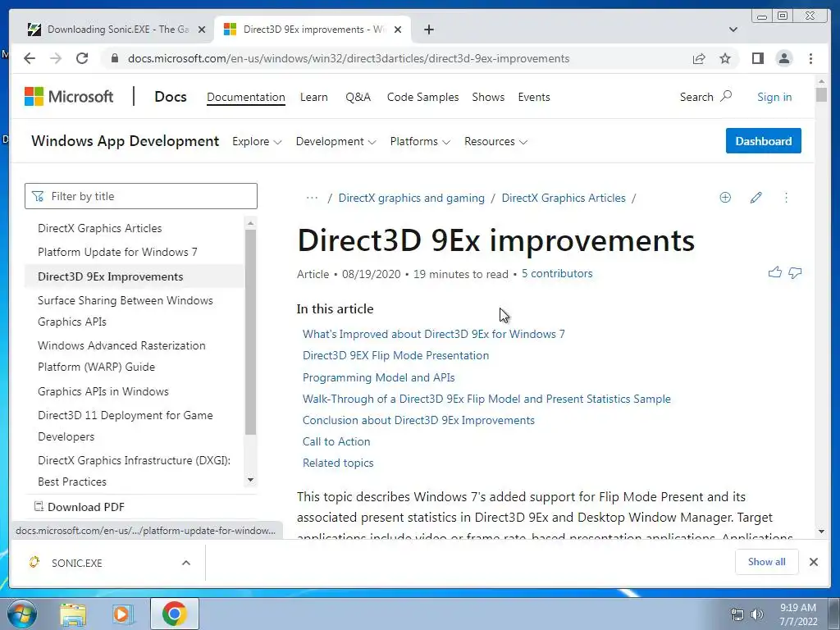The image size is (840, 630).
Task: Click the page scrollbar down arrow
Action: pyautogui.click(x=821, y=532)
